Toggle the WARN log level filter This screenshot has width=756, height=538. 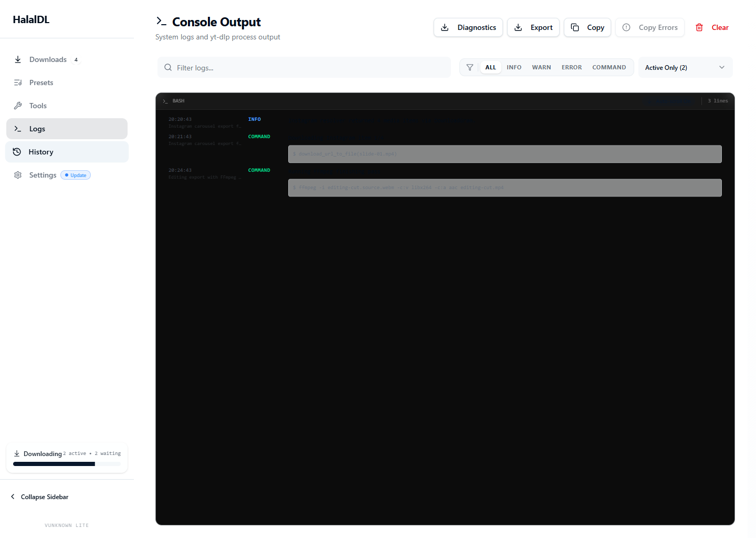[541, 67]
